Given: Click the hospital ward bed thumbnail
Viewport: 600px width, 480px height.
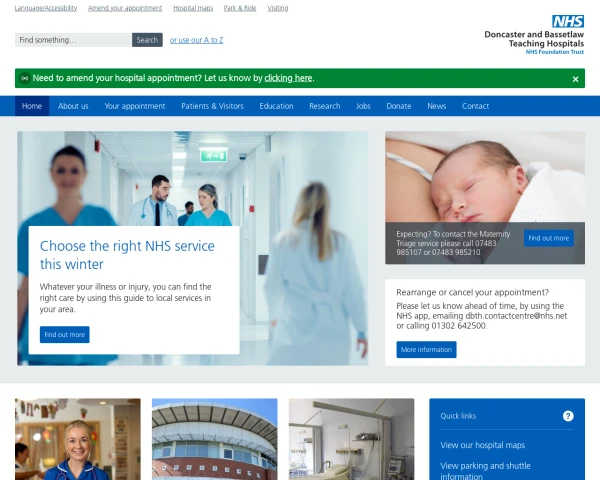Looking at the screenshot, I should pos(351,439).
